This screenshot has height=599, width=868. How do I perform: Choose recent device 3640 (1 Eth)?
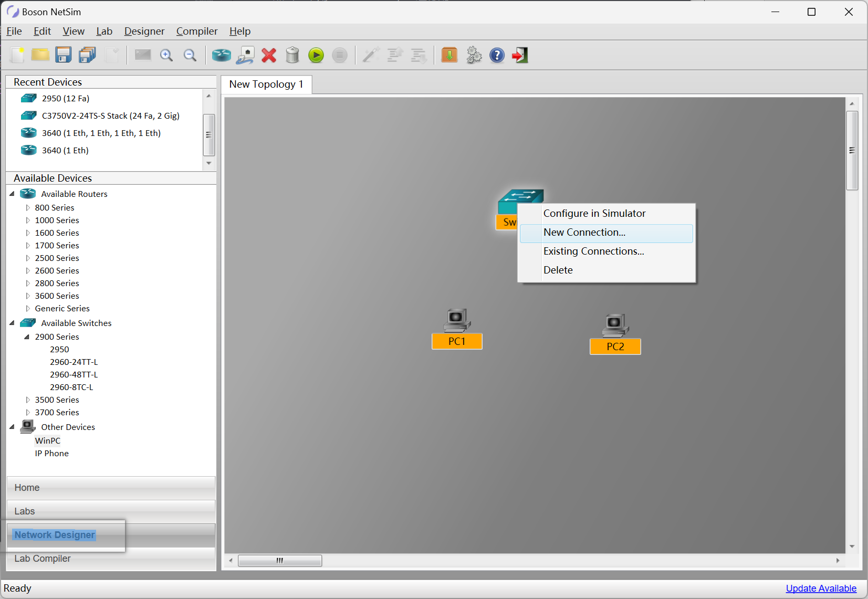pos(65,150)
